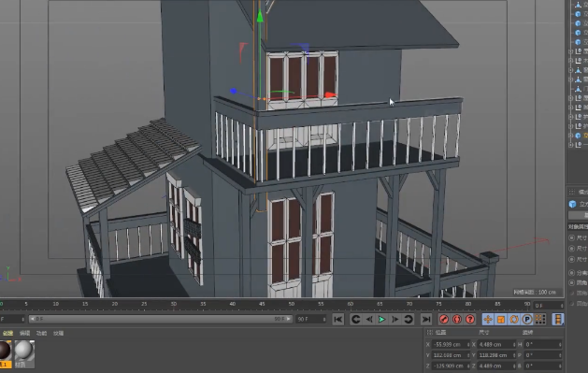This screenshot has width=588, height=373.
Task: Click frame 30 on the timeline ruler
Action: [x=174, y=304]
